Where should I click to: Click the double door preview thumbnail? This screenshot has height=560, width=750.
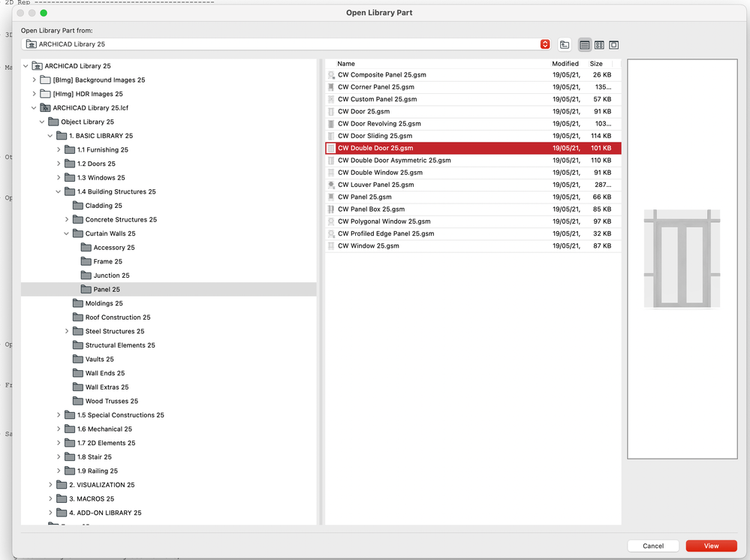(682, 259)
